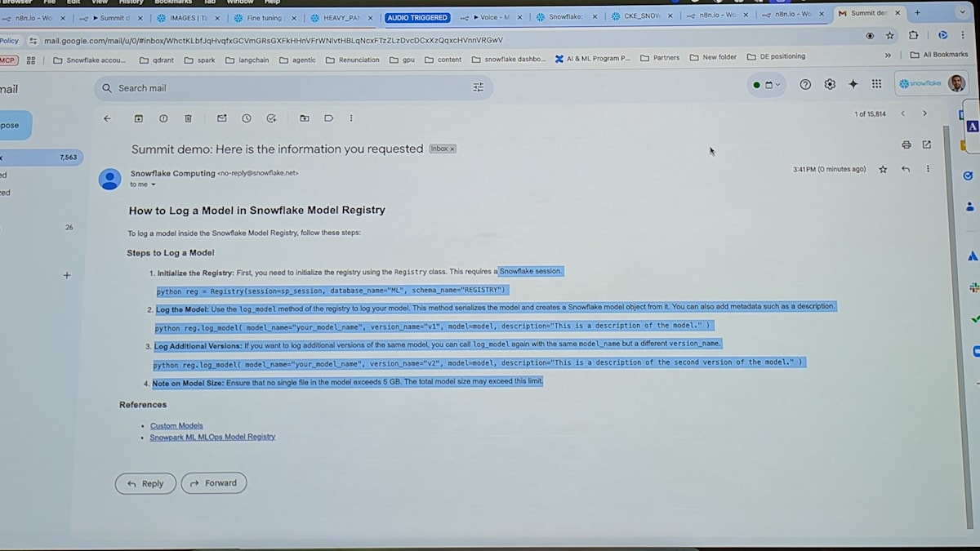Screen dimensions: 980x551
Task: Open the Labels icon in the mail toolbar
Action: (x=329, y=118)
